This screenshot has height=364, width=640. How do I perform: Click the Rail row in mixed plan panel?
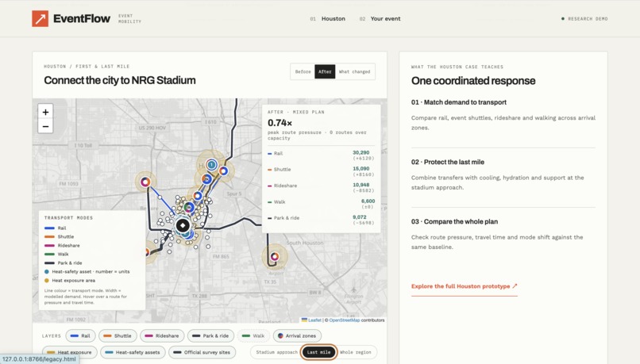click(322, 155)
